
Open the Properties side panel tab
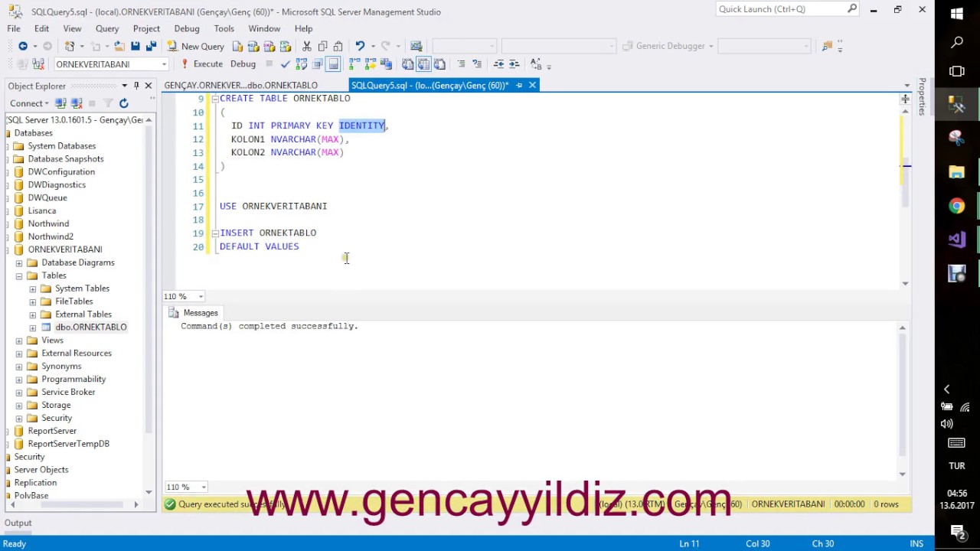click(923, 96)
